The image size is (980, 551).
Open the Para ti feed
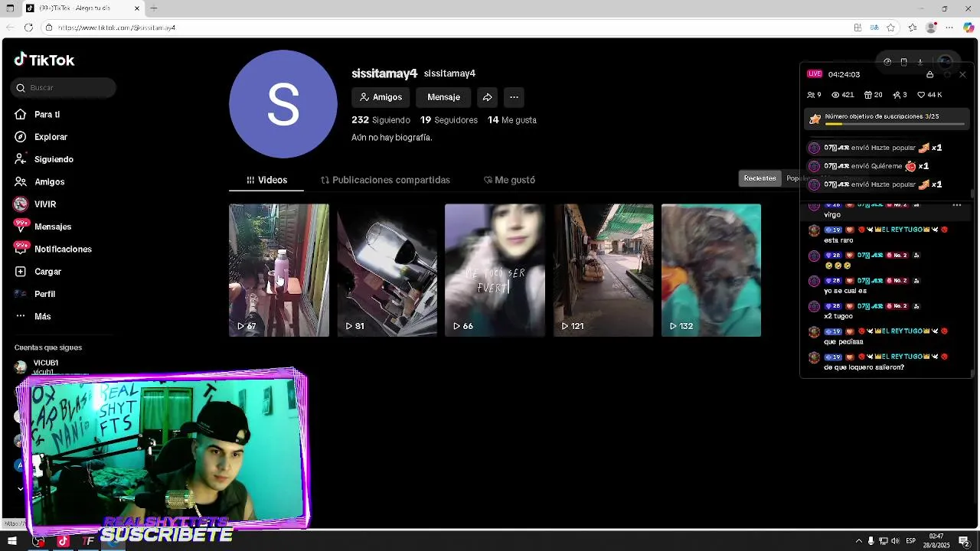click(x=47, y=115)
